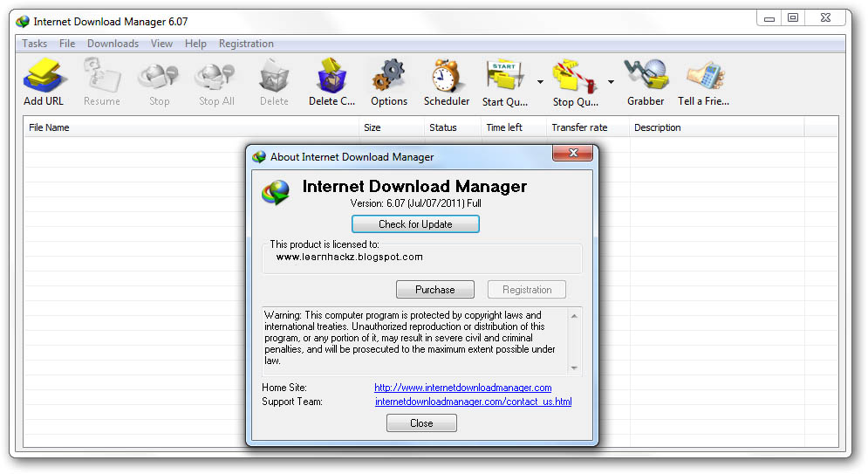This screenshot has width=868, height=474.
Task: Click the licensed-to text www.learnhackz.blogspot.com
Action: tap(349, 257)
